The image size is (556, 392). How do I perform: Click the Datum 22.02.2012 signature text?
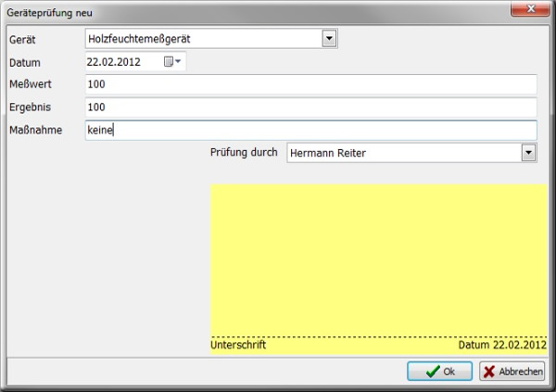(x=502, y=345)
